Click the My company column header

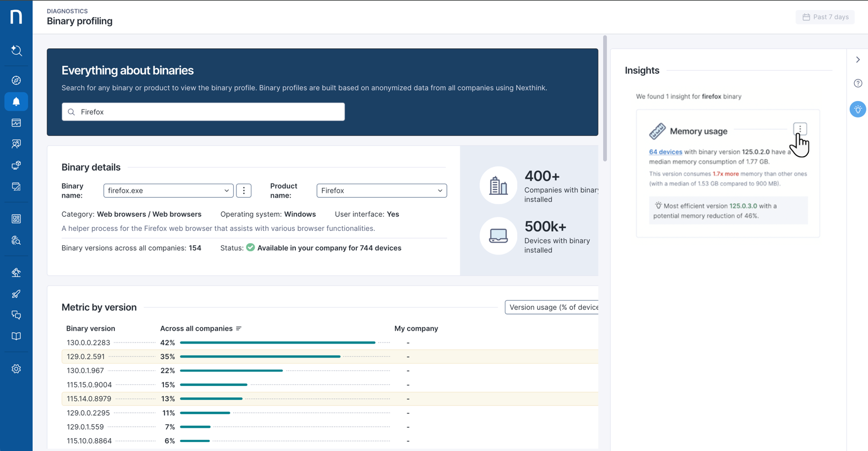tap(416, 329)
